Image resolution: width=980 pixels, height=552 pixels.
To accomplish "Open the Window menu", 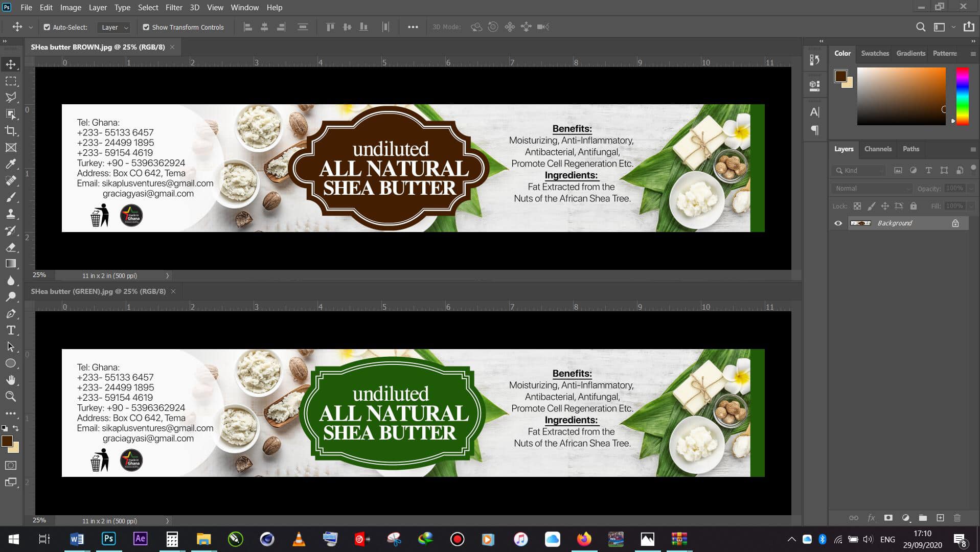I will click(x=244, y=8).
